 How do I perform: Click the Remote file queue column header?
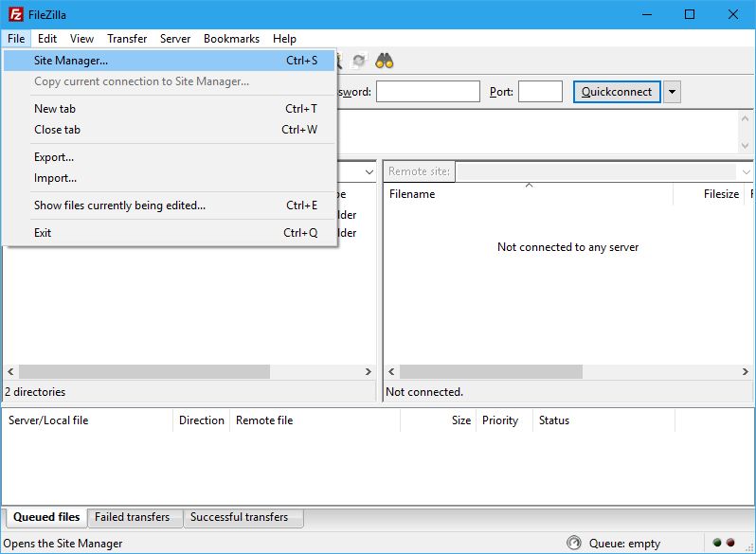pyautogui.click(x=315, y=420)
